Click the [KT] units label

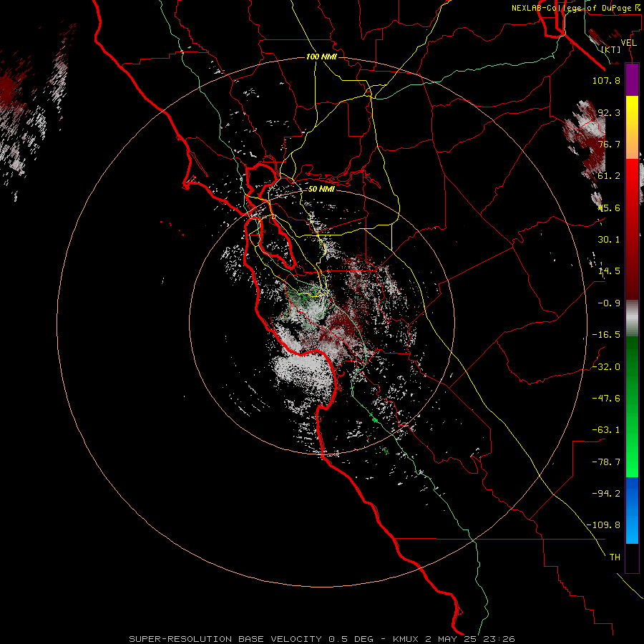611,49
